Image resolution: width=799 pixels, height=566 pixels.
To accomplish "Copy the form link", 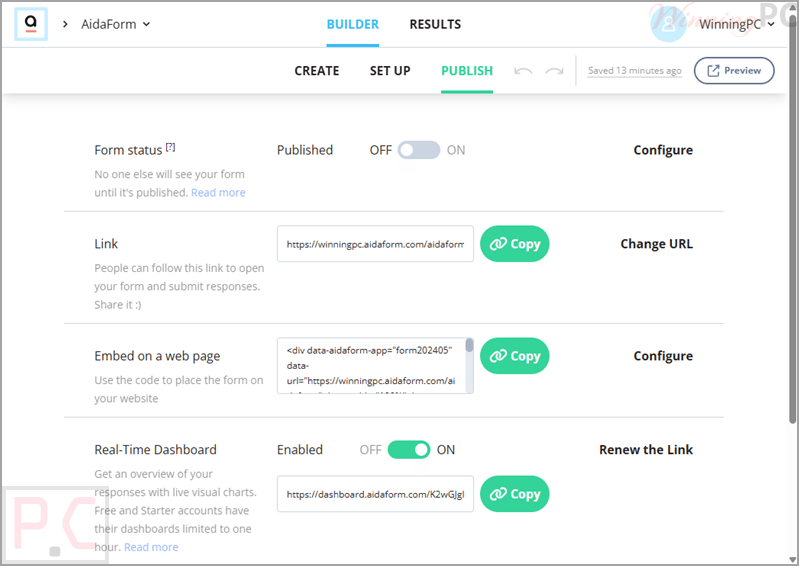I will click(x=515, y=244).
